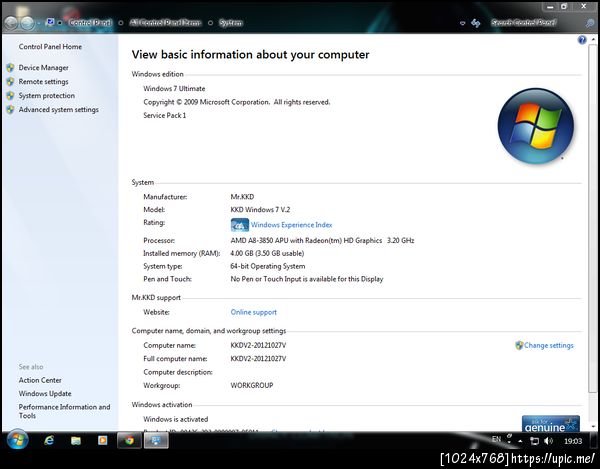The image size is (600, 469).
Task: Launch Internet Explorer from the taskbar
Action: [x=49, y=441]
